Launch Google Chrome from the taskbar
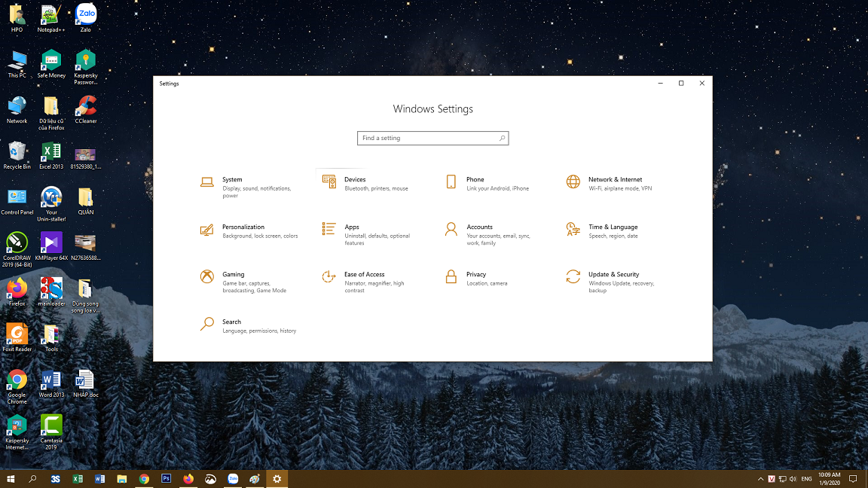This screenshot has width=868, height=488. coord(143,478)
